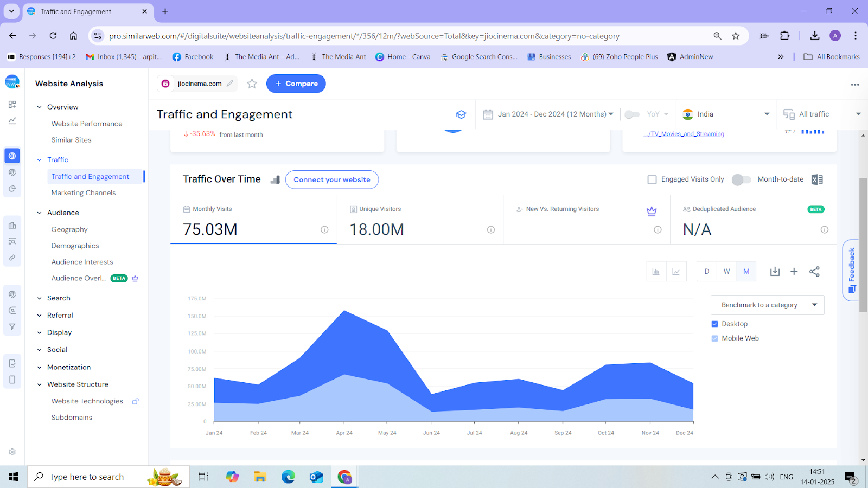
Task: Click the Excel export icon
Action: 817,179
